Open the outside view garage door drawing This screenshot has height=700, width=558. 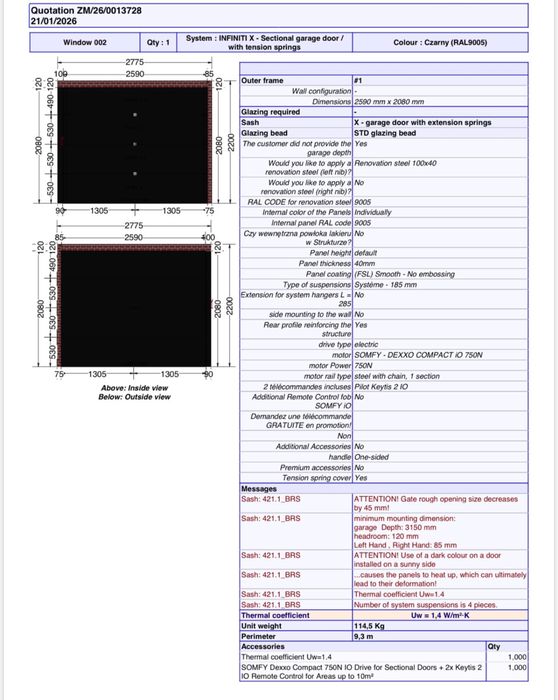(x=135, y=305)
